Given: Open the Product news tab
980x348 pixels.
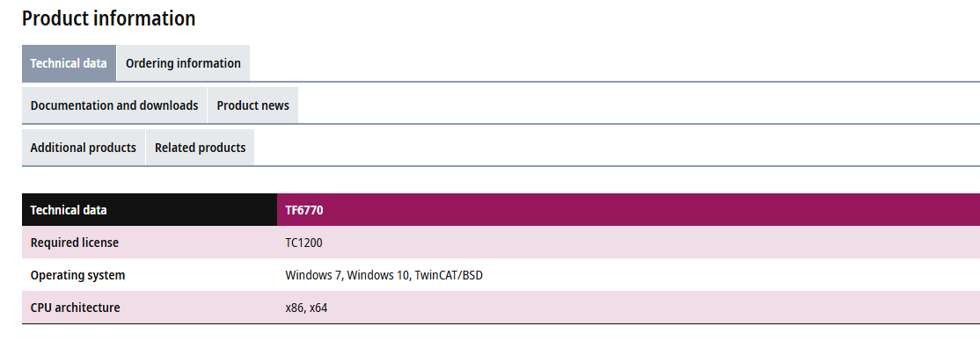Looking at the screenshot, I should click(x=253, y=105).
